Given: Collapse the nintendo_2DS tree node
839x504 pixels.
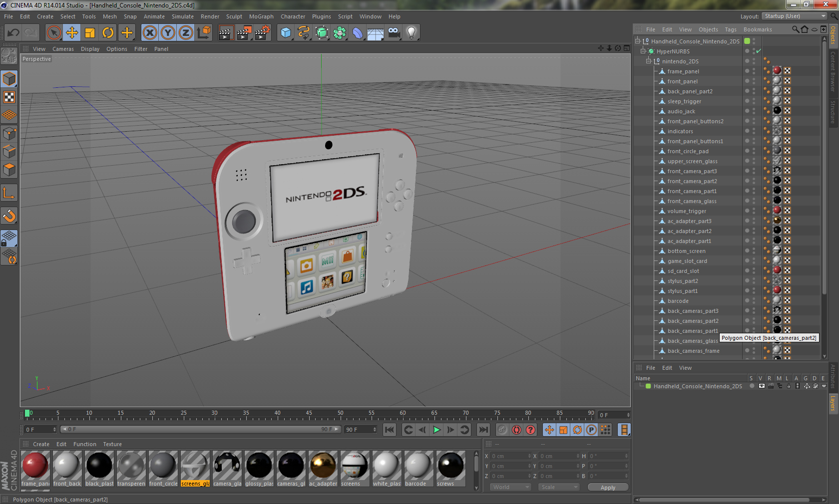Looking at the screenshot, I should pyautogui.click(x=649, y=61).
